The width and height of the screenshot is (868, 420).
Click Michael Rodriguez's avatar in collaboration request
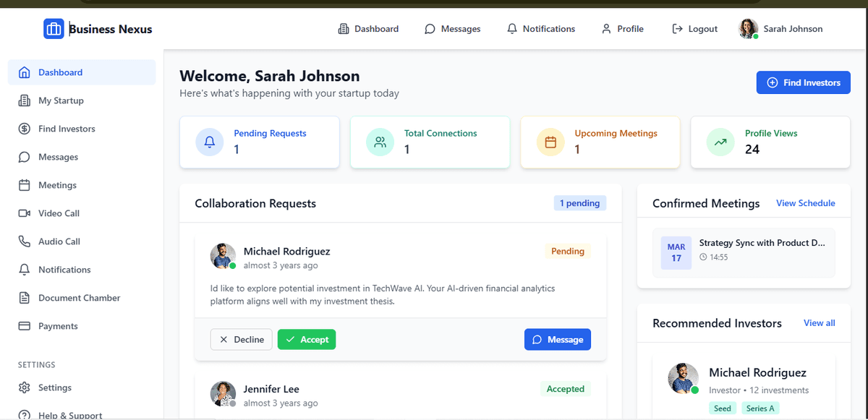click(223, 256)
